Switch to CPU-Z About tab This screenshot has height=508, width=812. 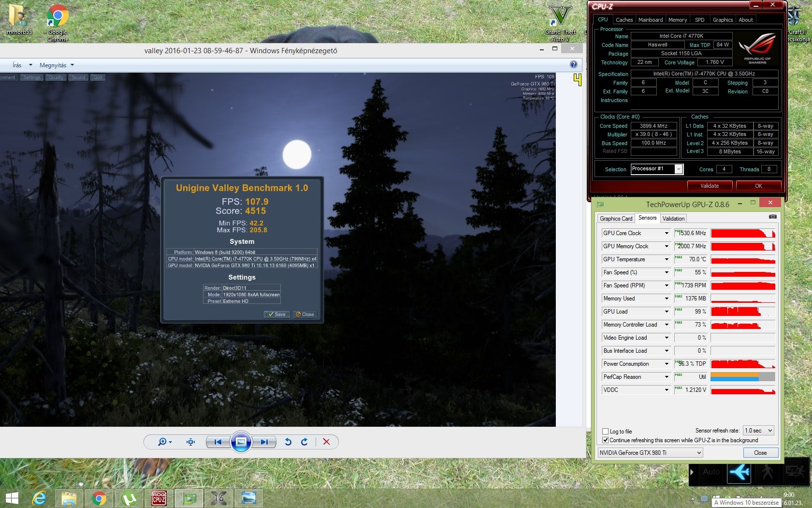coord(745,20)
